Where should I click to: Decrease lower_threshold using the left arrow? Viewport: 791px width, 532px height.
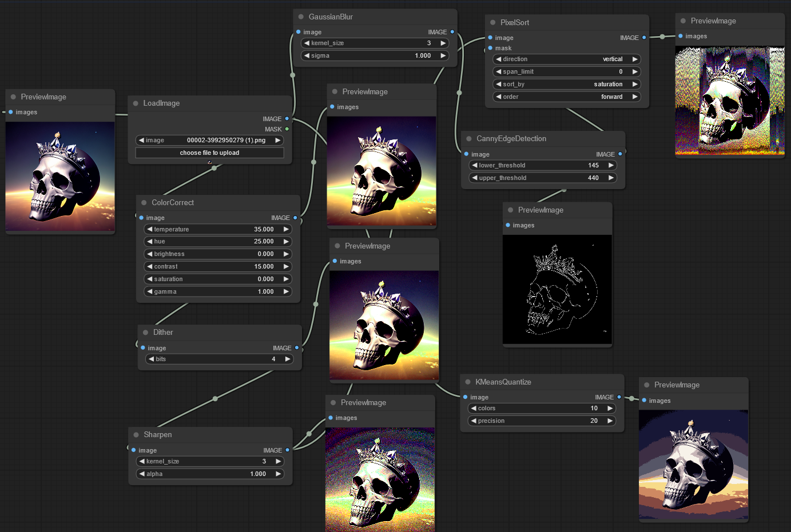475,166
